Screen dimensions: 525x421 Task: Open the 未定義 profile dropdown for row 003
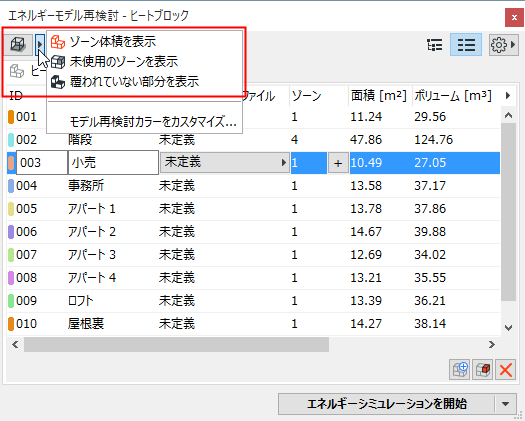pos(225,163)
